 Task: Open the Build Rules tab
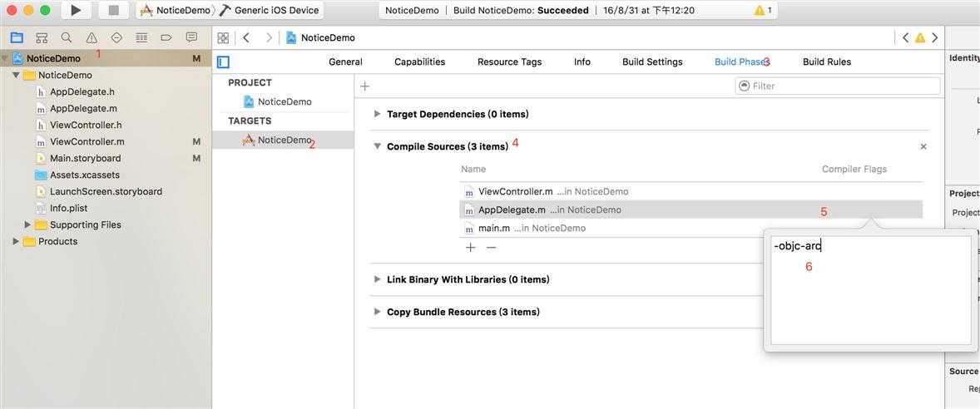(827, 62)
